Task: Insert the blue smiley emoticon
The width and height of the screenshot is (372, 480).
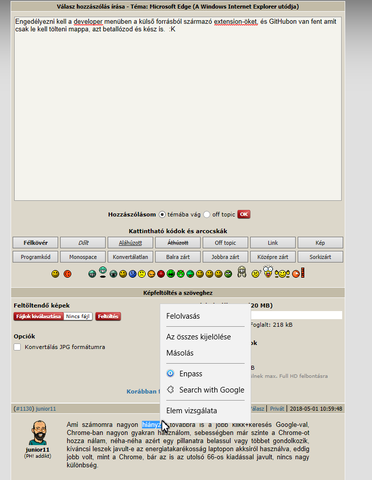Action: [133, 274]
